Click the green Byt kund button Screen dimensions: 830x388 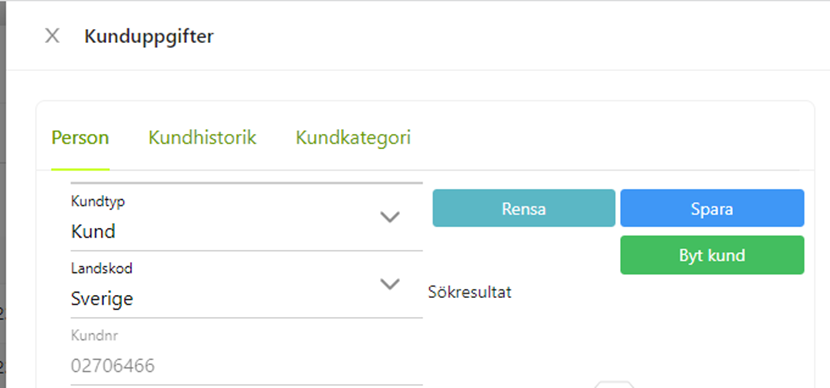[712, 255]
